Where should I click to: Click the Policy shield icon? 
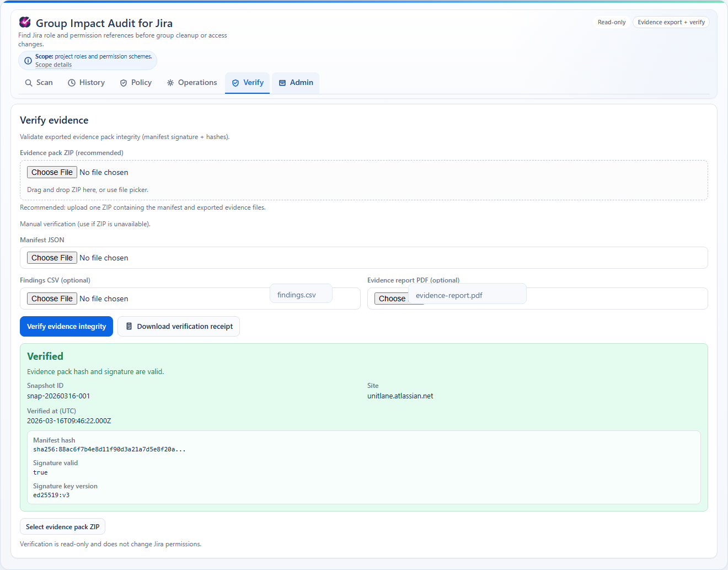pyautogui.click(x=124, y=83)
